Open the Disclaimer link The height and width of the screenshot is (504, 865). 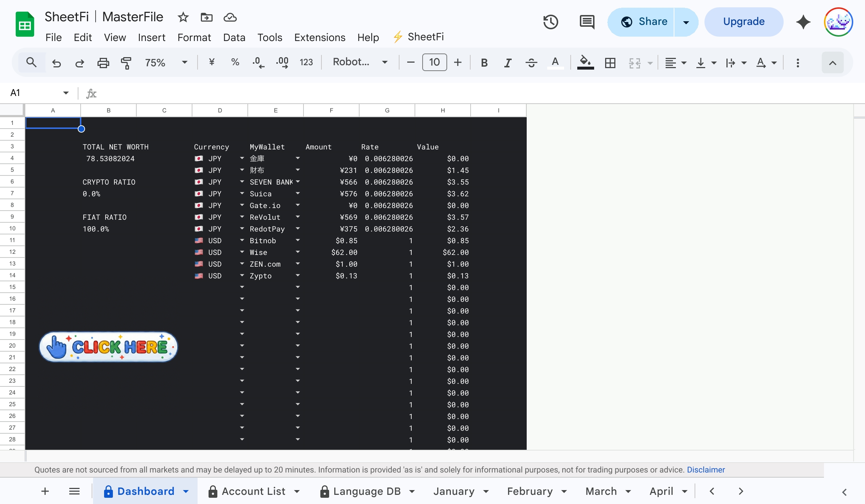(706, 470)
